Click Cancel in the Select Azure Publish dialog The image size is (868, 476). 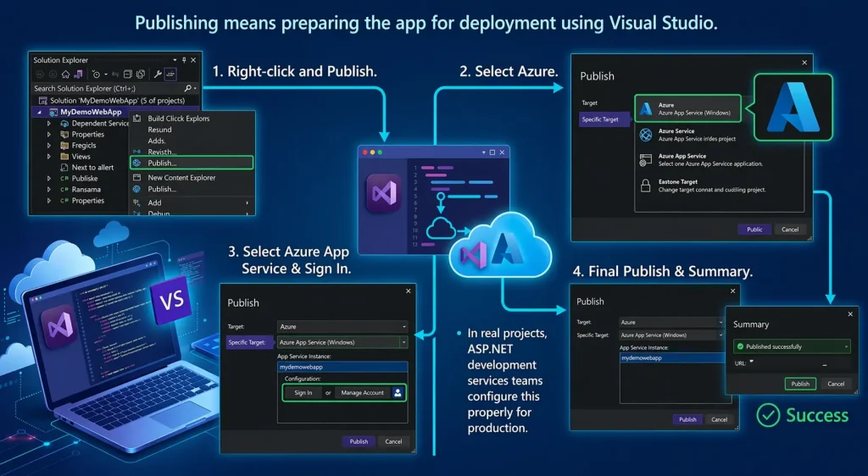(x=790, y=230)
